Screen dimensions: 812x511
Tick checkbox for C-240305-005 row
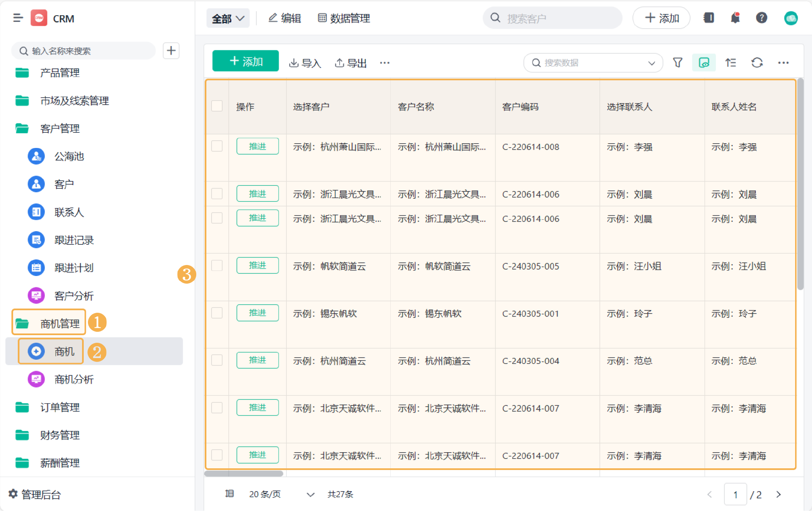[x=217, y=265]
